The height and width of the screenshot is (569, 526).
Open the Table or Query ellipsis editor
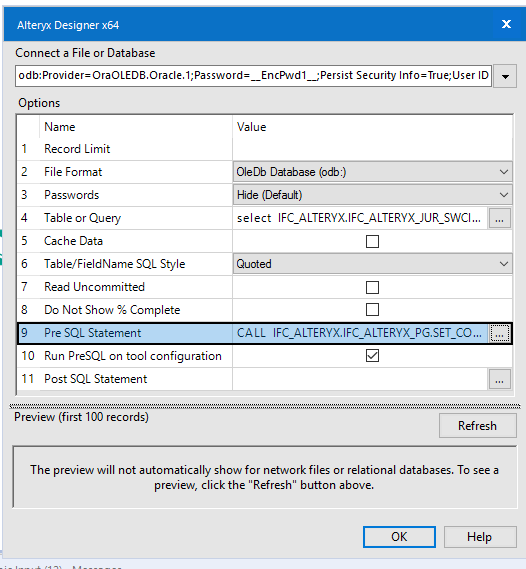[x=500, y=218]
